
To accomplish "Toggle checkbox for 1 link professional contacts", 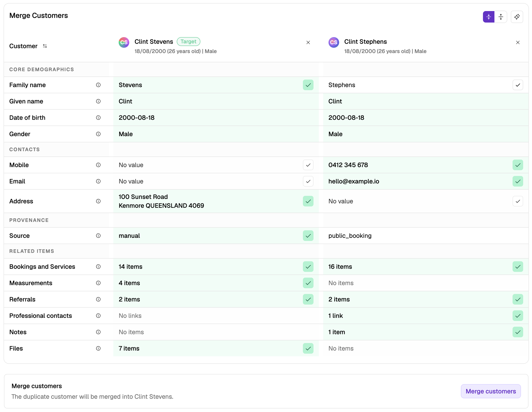I will tap(518, 315).
